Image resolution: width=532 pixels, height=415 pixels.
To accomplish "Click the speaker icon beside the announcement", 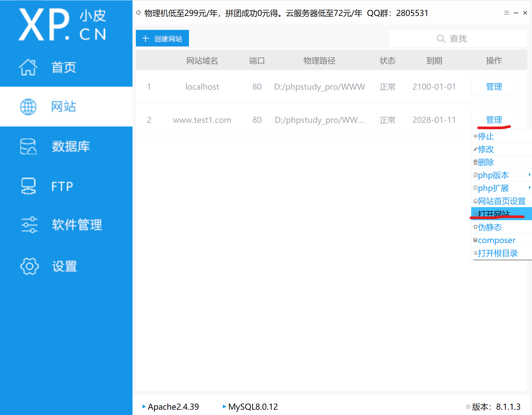I will tap(138, 13).
